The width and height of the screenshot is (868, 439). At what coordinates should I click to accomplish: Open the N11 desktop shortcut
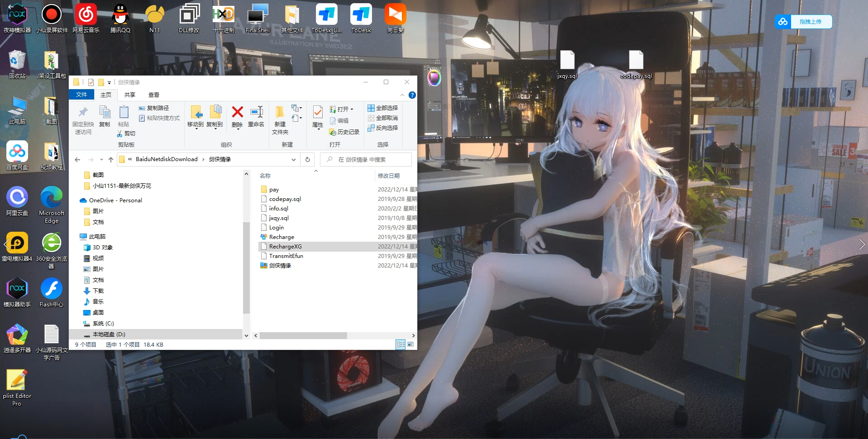[x=155, y=18]
